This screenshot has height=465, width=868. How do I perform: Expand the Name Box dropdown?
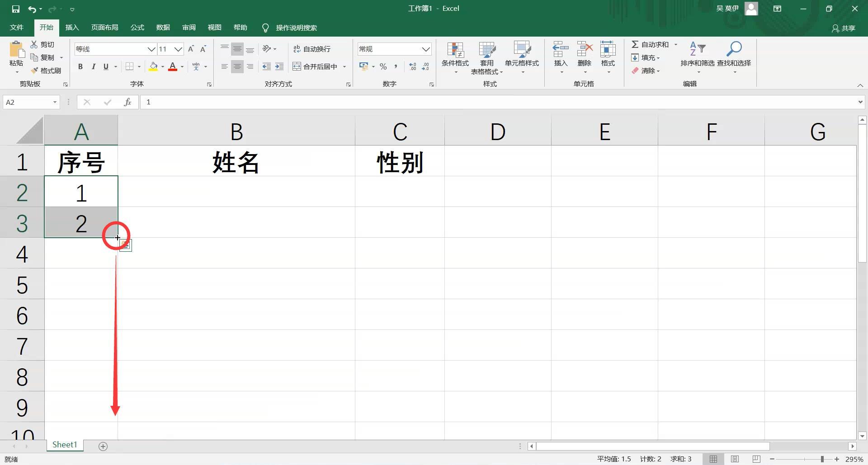(55, 102)
